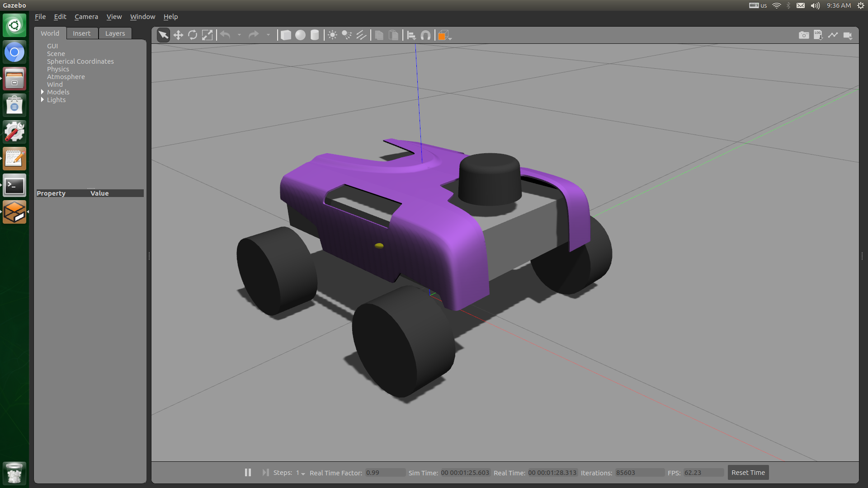
Task: Expand the Models tree item
Action: click(42, 92)
